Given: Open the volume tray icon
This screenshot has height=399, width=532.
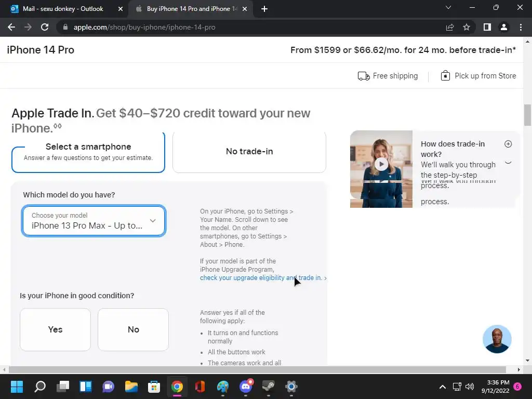Looking at the screenshot, I should tap(470, 387).
